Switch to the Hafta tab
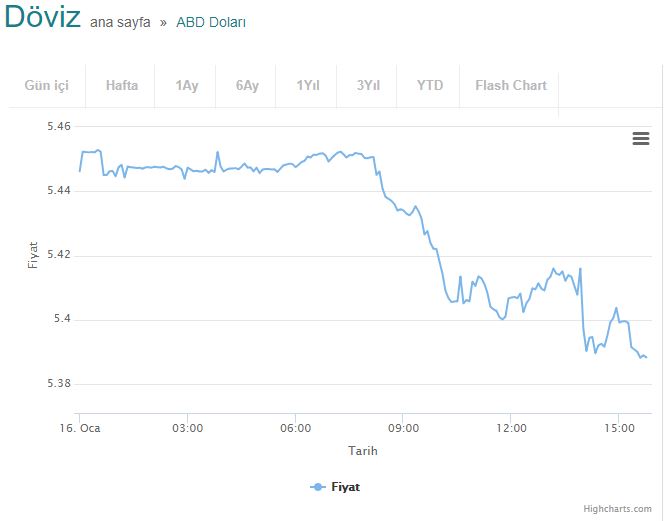Viewport: 667px width, 521px height. (122, 86)
